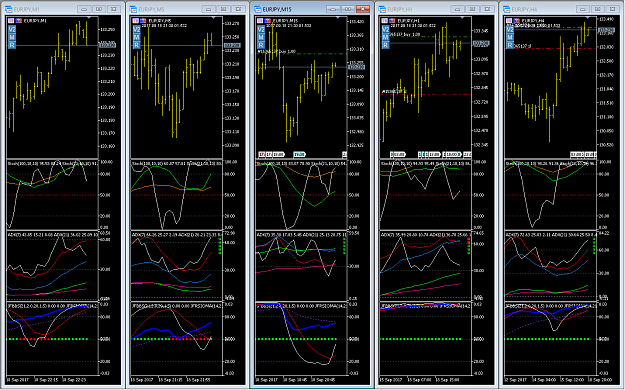Image resolution: width=625 pixels, height=390 pixels.
Task: Click the chart shift triangle in M1 chart
Action: tap(89, 18)
